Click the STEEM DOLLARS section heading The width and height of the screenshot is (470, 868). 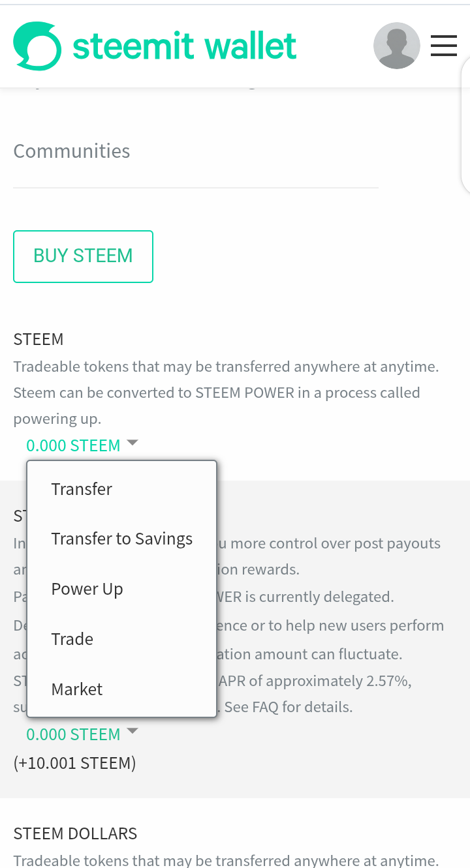pos(75,833)
